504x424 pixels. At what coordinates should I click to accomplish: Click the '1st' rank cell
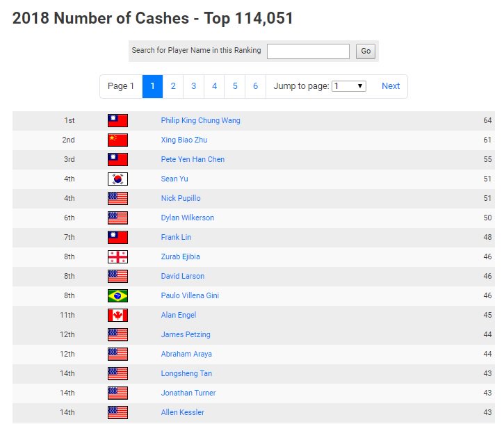click(x=69, y=120)
